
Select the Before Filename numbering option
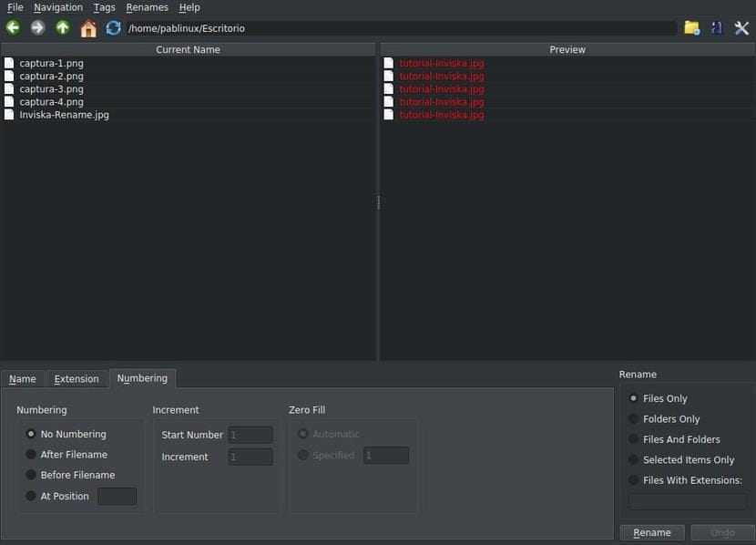tap(31, 475)
